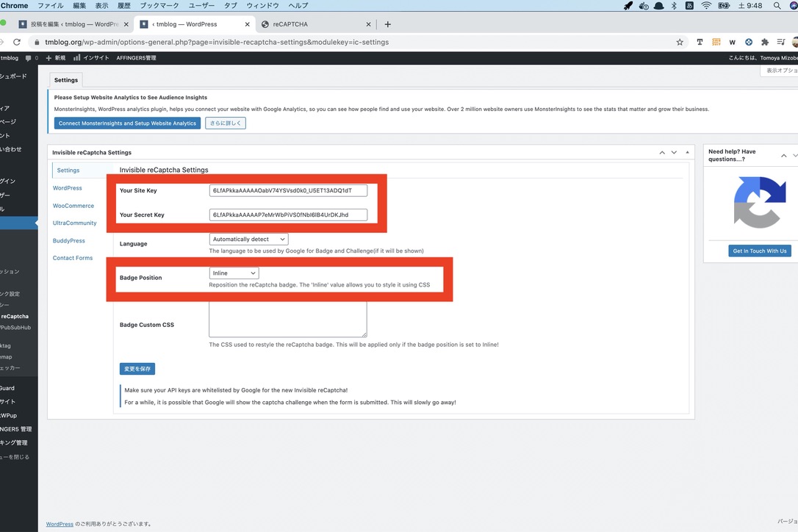Open the Wi-Fi status menu
This screenshot has width=798, height=532.
coord(706,6)
